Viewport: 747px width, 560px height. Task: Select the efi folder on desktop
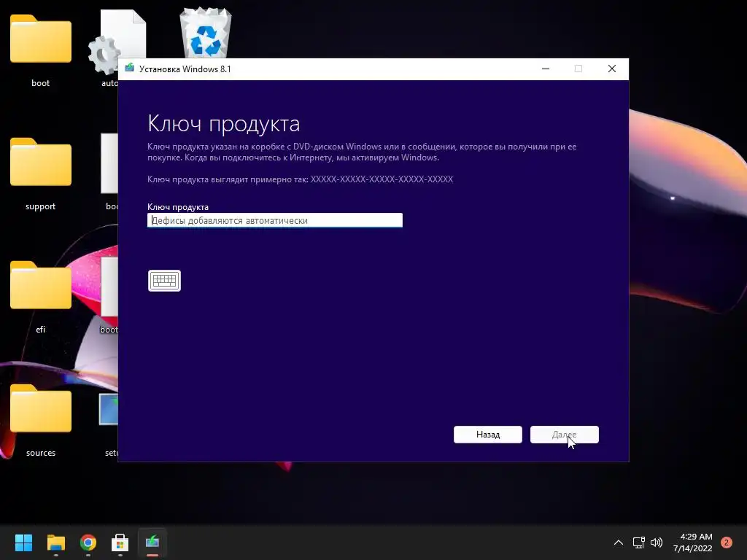pos(41,297)
